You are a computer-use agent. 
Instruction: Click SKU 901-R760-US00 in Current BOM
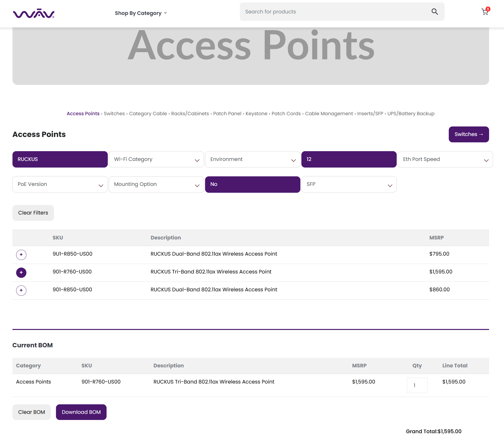[101, 382]
